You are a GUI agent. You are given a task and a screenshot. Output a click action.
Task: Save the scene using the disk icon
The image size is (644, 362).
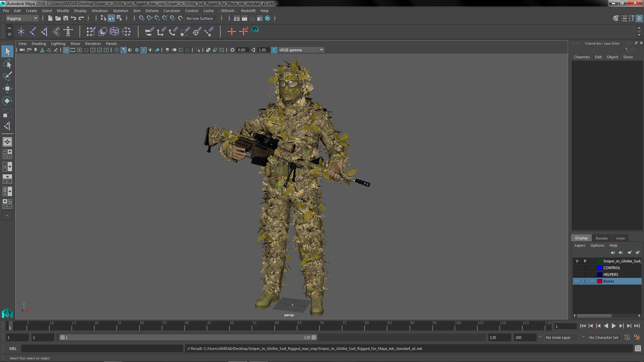[x=66, y=18]
